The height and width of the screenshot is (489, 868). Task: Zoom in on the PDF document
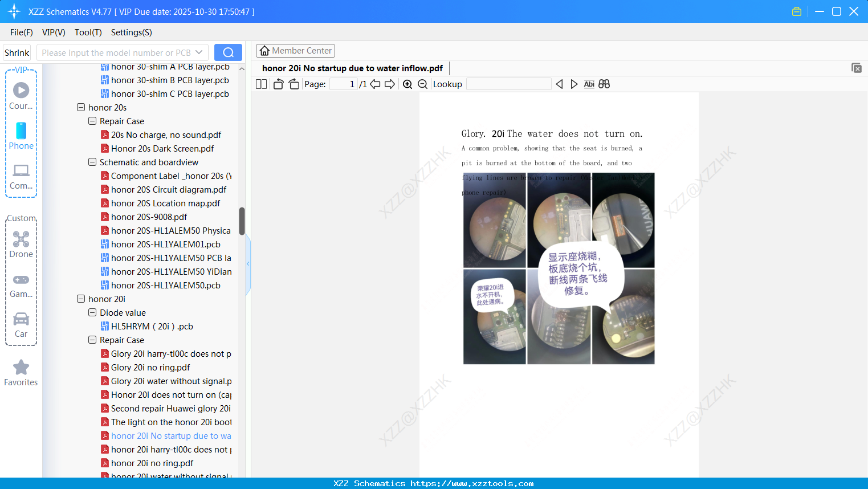(407, 84)
